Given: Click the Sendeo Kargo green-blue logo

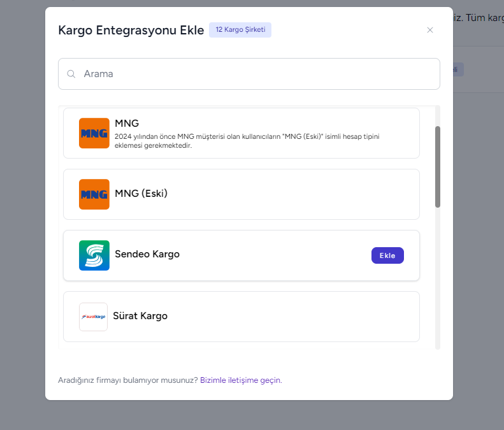Looking at the screenshot, I should tap(94, 255).
